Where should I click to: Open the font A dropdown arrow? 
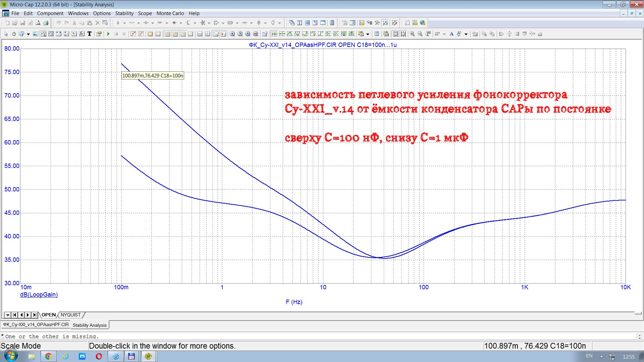click(466, 34)
